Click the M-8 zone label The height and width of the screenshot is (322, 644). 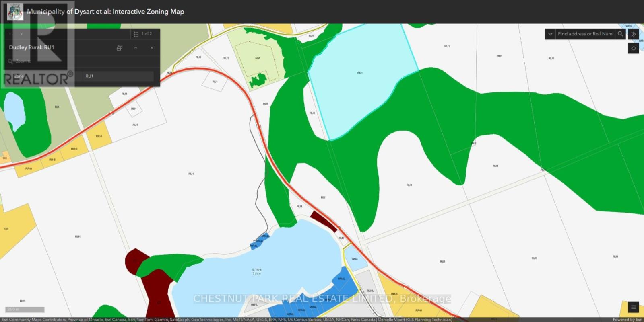coord(258,58)
